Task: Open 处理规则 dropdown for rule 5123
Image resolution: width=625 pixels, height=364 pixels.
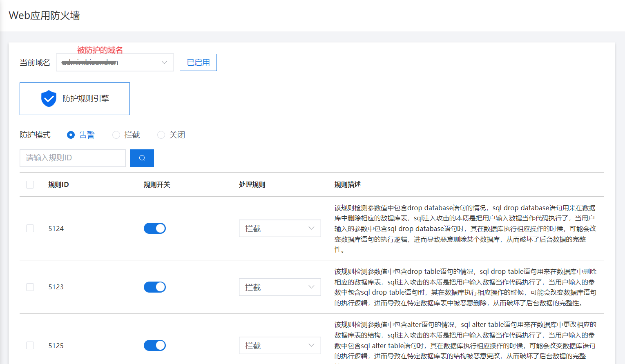Action: pos(280,287)
